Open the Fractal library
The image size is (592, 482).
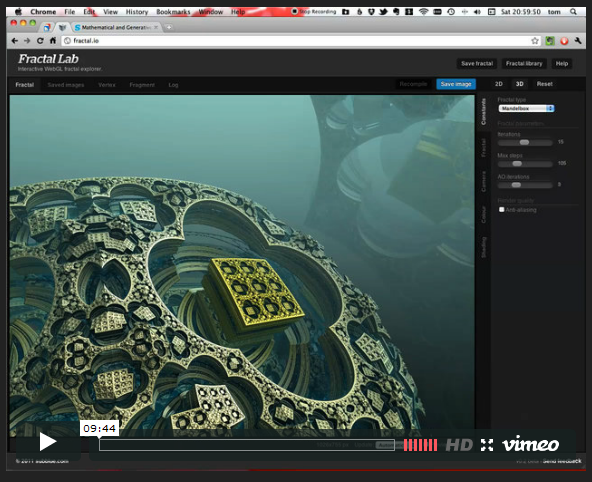pos(524,63)
